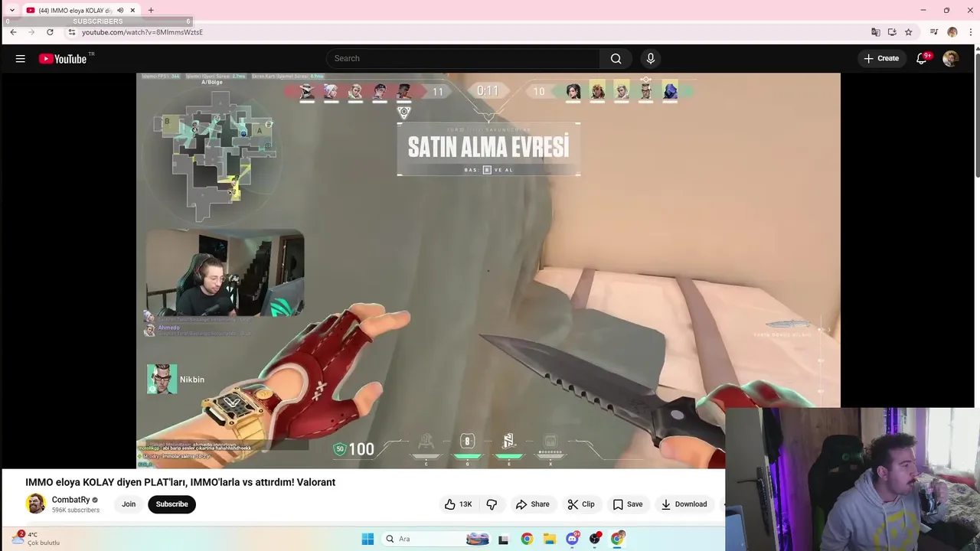This screenshot has height=551, width=980.
Task: Open the YouTube account avatar menu
Action: tap(951, 58)
